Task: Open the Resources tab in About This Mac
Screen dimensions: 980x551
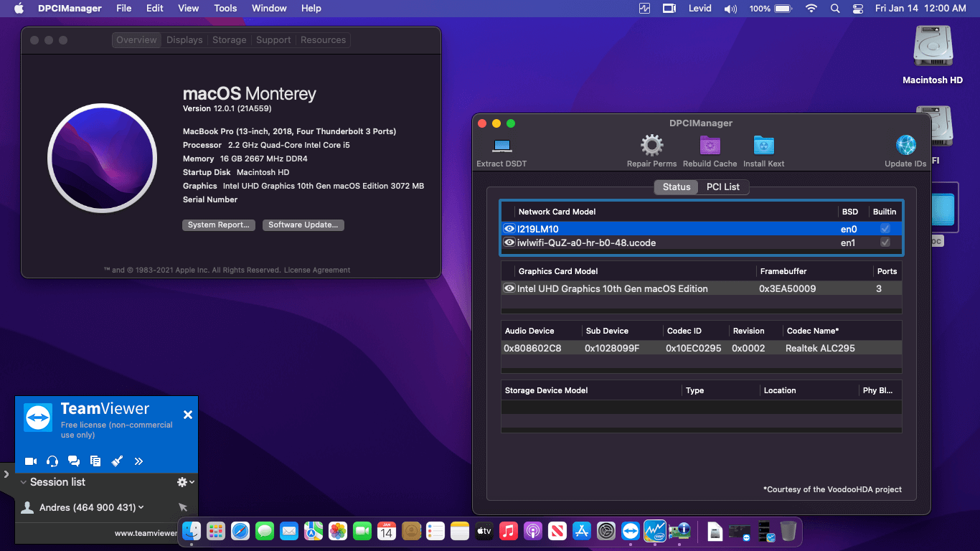Action: [323, 40]
